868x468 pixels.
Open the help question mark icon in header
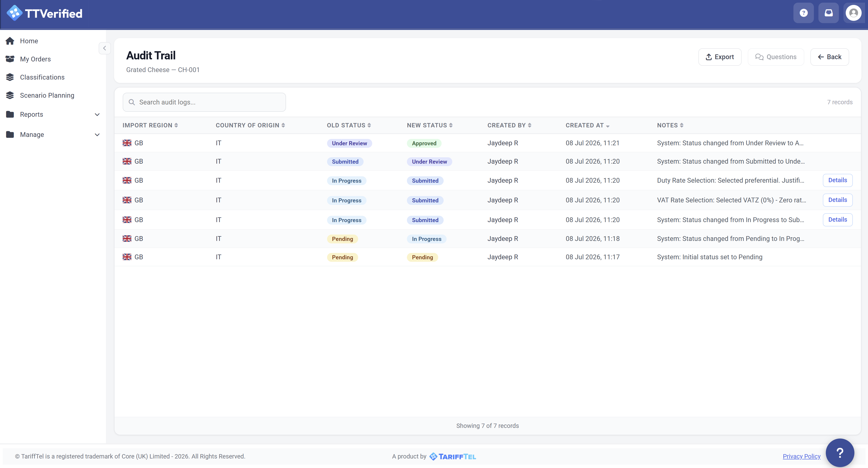[803, 13]
